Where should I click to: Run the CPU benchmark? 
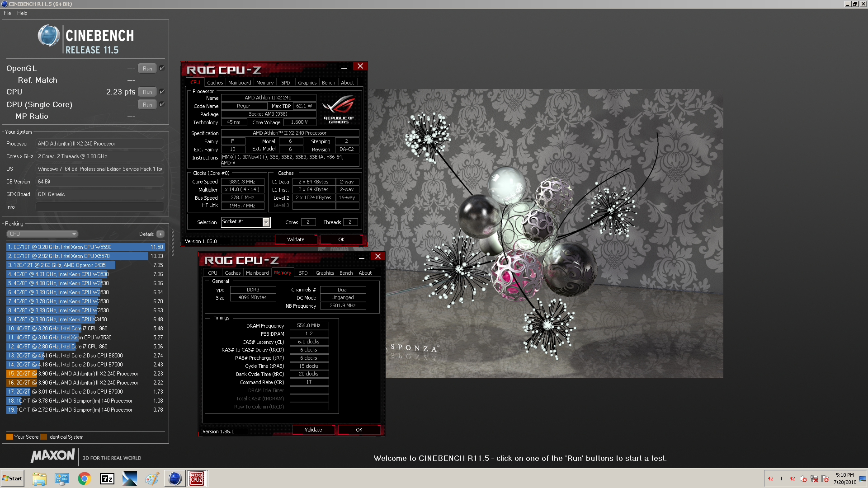(147, 92)
